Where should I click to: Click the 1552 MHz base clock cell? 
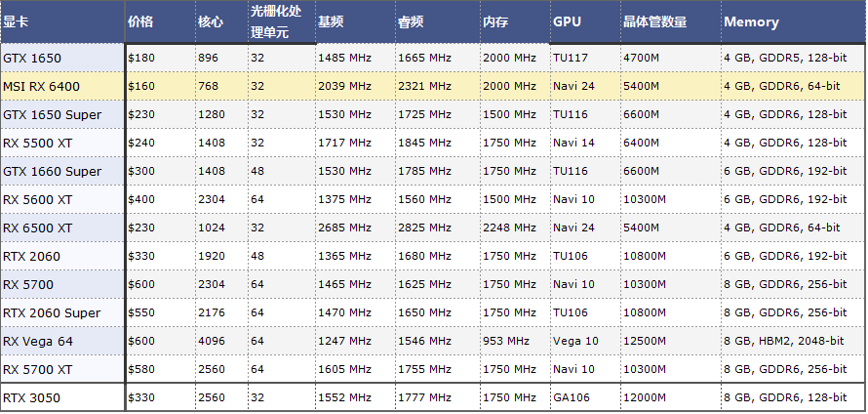coord(355,397)
